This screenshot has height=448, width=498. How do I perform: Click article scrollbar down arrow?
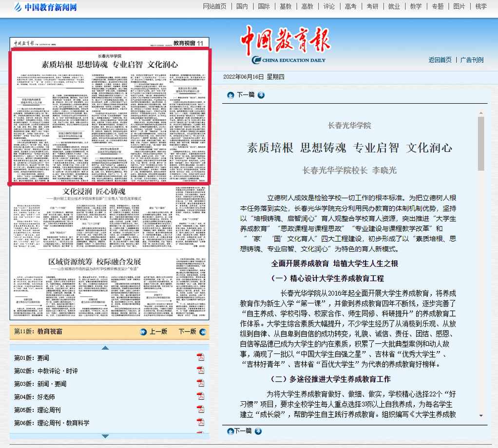pyautogui.click(x=481, y=416)
